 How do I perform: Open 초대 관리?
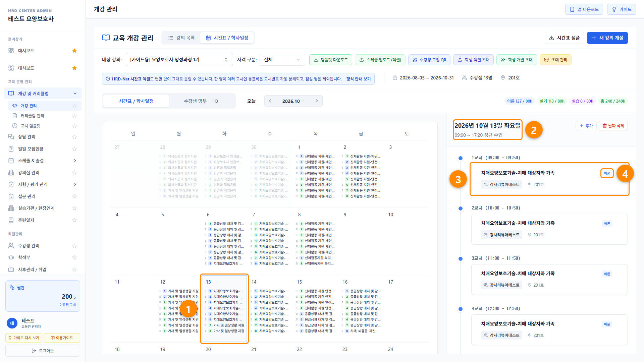pos(555,60)
